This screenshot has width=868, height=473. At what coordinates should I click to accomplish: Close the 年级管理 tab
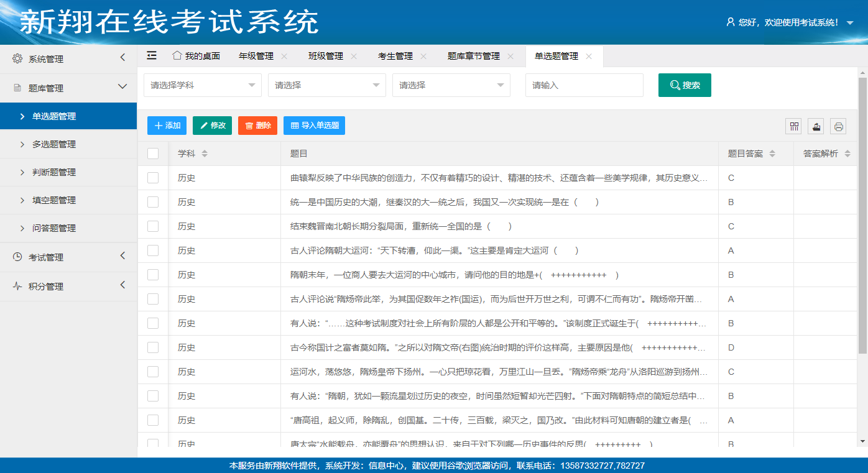click(284, 56)
